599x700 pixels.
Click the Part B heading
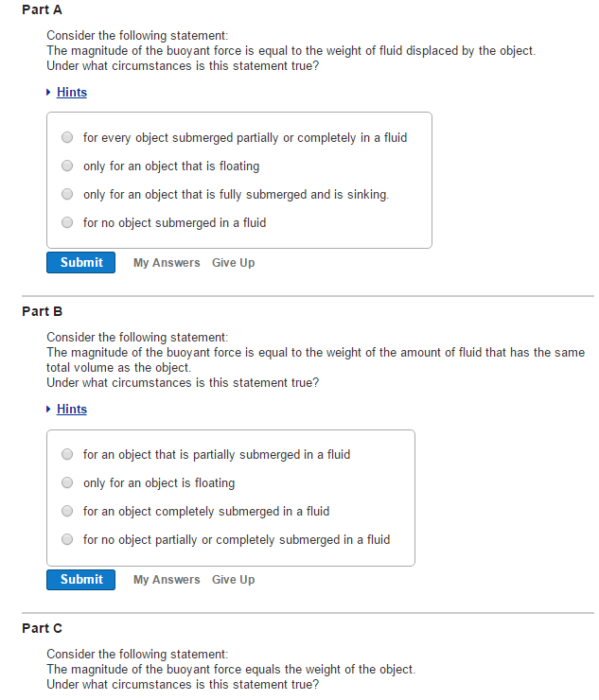point(42,311)
